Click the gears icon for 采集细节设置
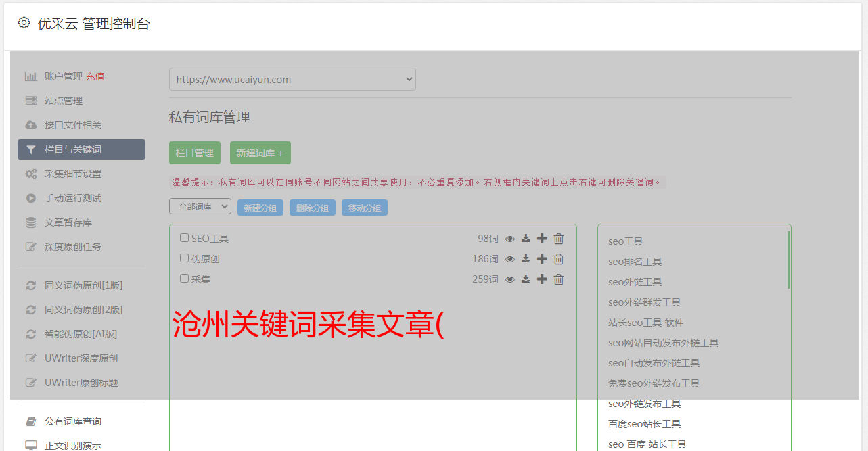This screenshot has height=451, width=868. tap(30, 174)
